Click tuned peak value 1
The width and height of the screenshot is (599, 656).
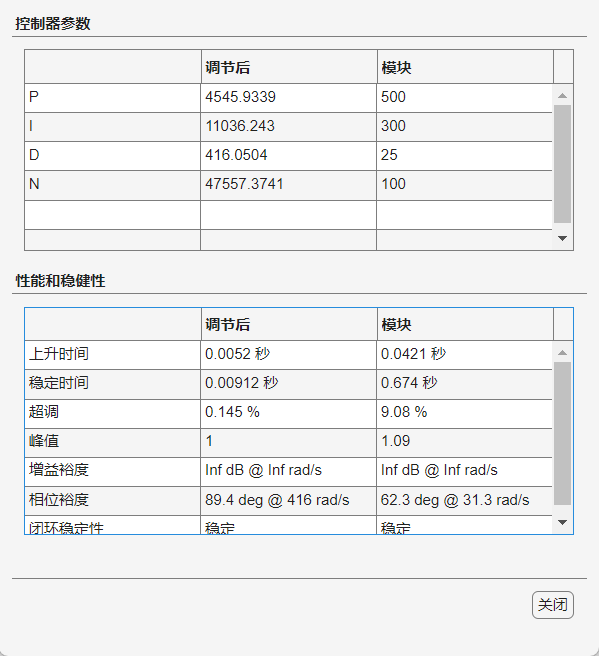point(209,441)
